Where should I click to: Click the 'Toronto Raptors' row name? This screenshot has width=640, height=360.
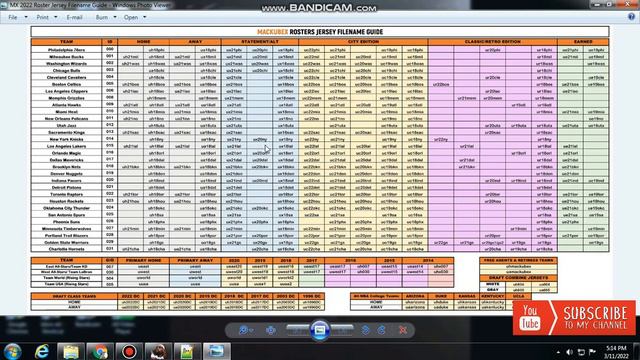67,194
